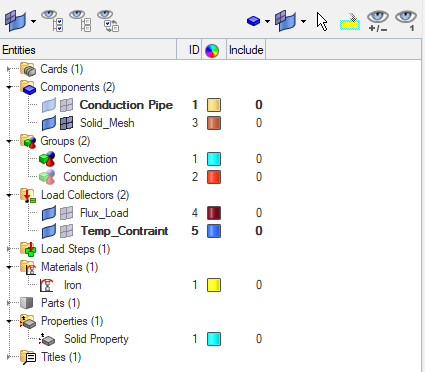425x372 pixels.
Task: Click the Include column header
Action: coord(246,50)
